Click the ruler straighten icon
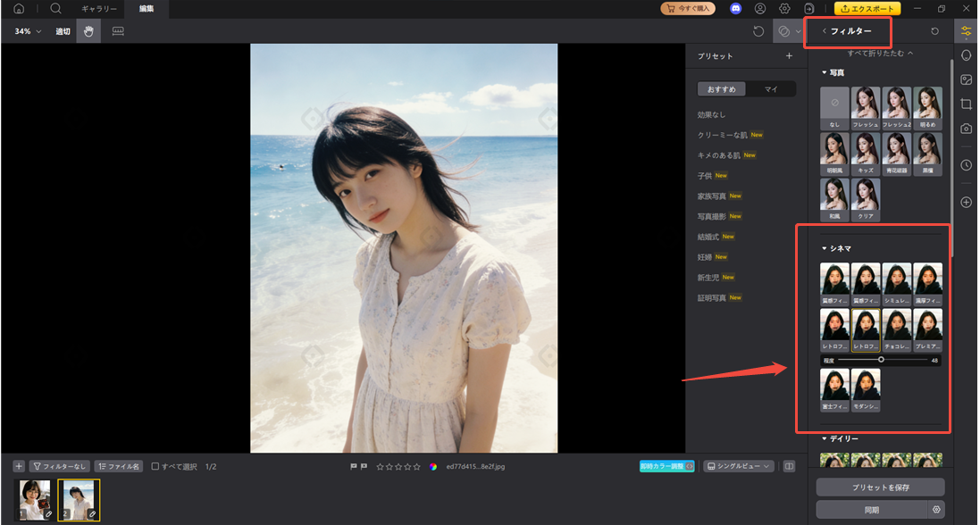Screen dimensions: 980x525 [118, 31]
